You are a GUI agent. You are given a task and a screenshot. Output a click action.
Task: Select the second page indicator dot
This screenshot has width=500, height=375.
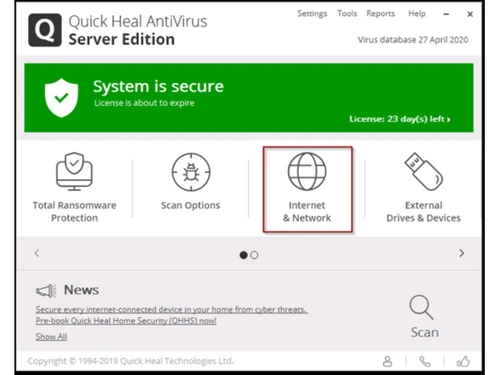(254, 255)
